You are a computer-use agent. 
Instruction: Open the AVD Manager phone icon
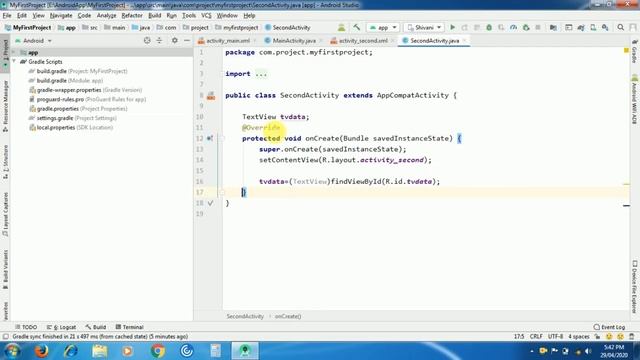(x=593, y=27)
